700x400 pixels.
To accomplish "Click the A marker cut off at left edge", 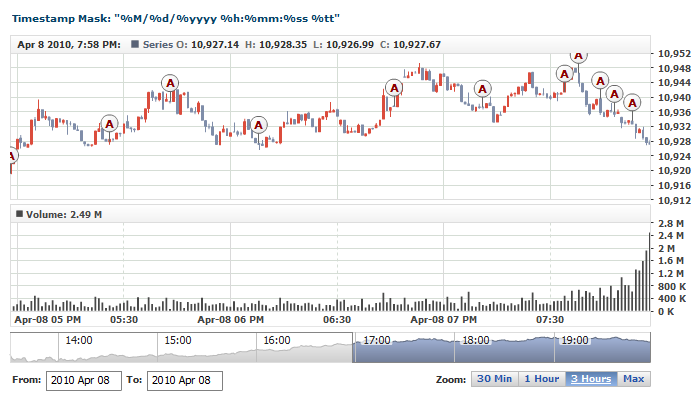I will point(12,156).
